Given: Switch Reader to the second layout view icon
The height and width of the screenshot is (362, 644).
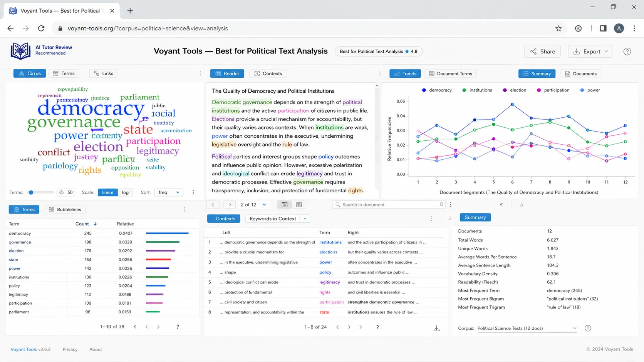Looking at the screenshot, I should click(299, 205).
